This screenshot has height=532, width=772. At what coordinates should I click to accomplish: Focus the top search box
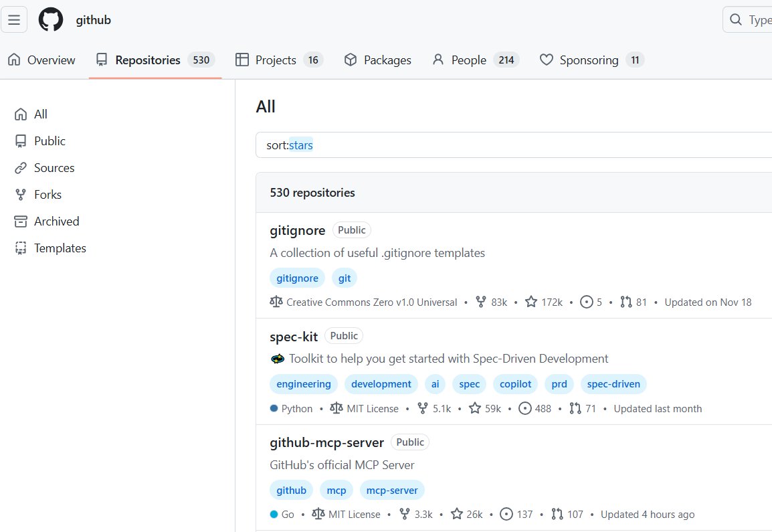point(747,19)
